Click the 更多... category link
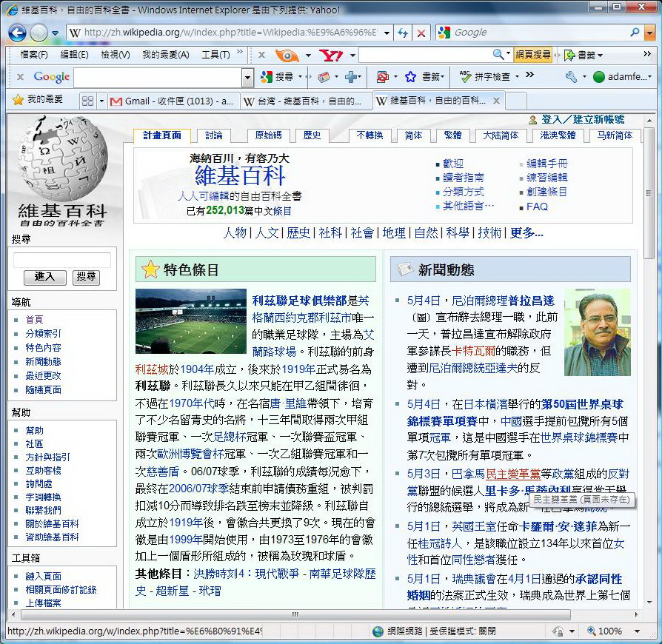662x644 pixels. coord(526,233)
